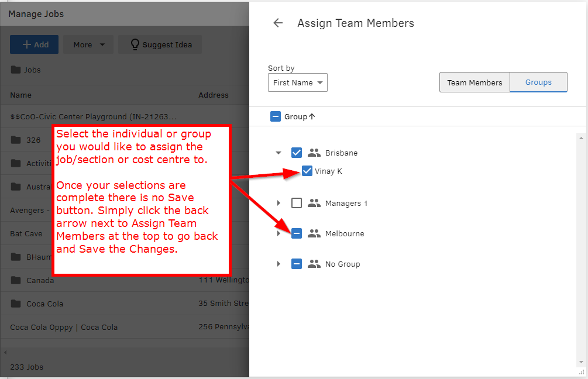Click the 326 folder icon
This screenshot has height=379, width=588.
point(16,140)
